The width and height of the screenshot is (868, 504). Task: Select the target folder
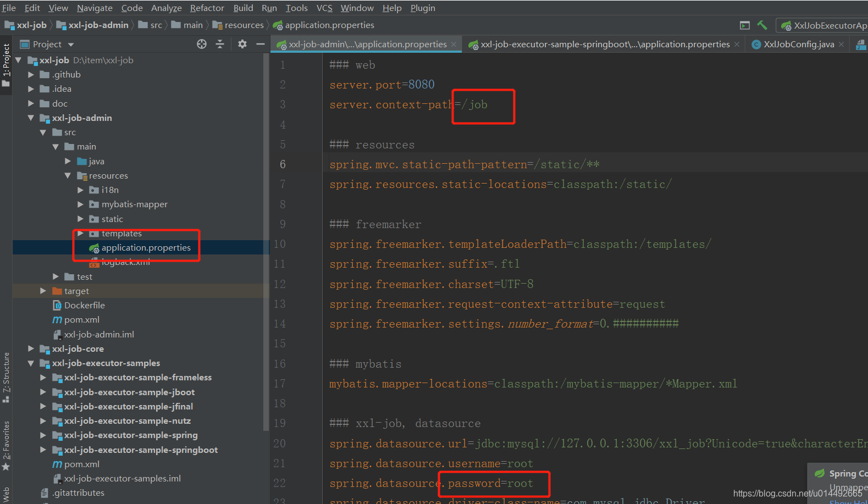[76, 291]
